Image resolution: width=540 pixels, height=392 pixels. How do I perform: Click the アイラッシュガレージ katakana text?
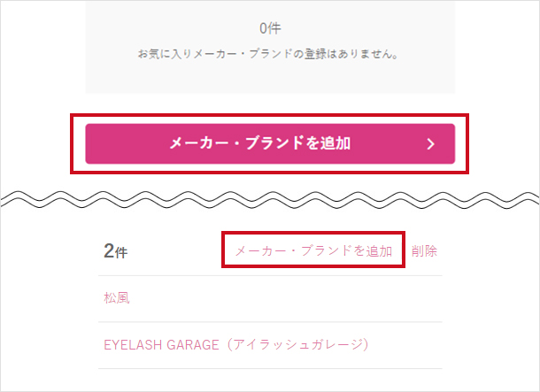click(297, 344)
